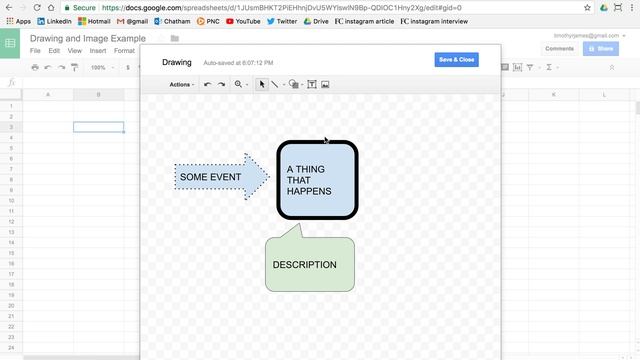This screenshot has width=640, height=360.
Task: Click the insert chart icon in Sheets
Action: click(517, 67)
